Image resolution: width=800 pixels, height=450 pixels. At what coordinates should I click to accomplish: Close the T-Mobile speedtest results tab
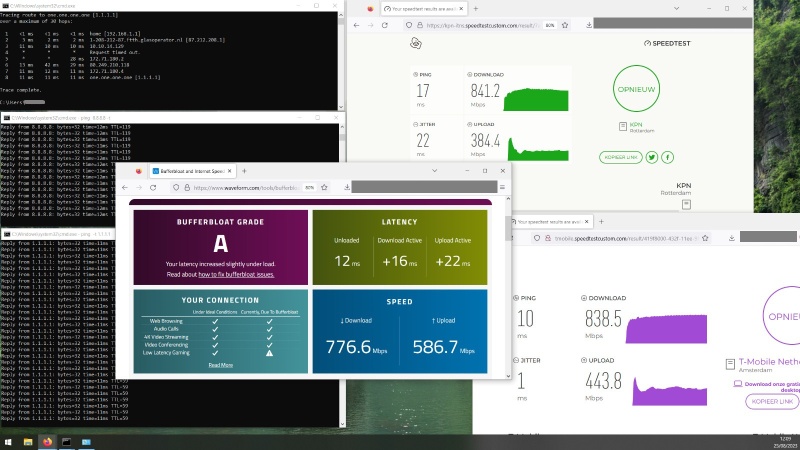(x=586, y=222)
